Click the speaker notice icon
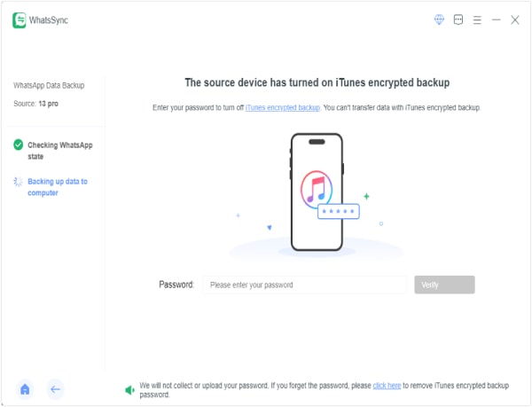The image size is (532, 407). 130,390
